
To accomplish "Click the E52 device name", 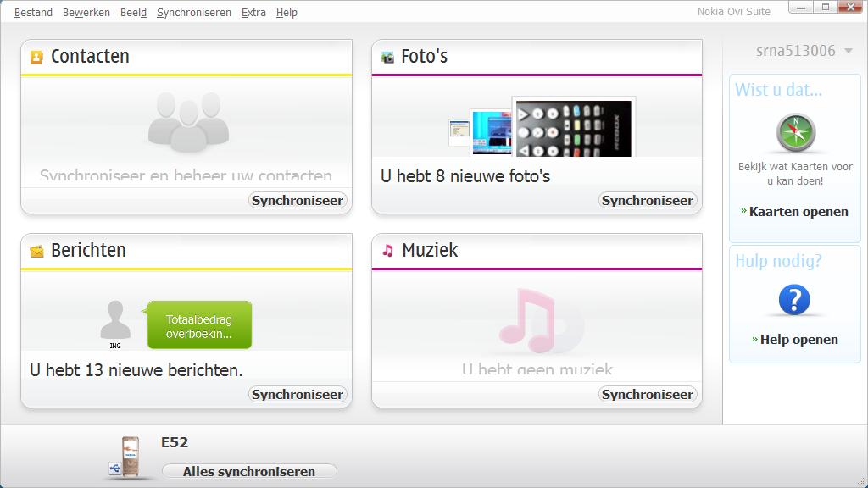I will 175,442.
